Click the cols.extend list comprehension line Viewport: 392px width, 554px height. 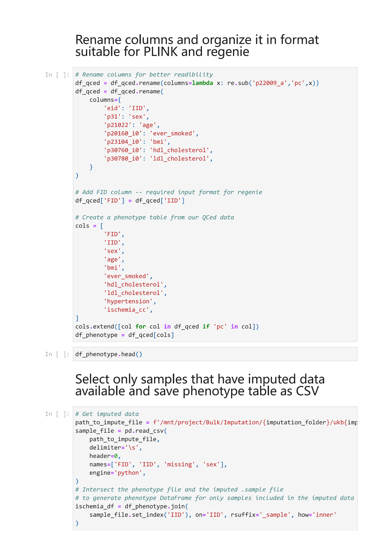pyautogui.click(x=167, y=327)
